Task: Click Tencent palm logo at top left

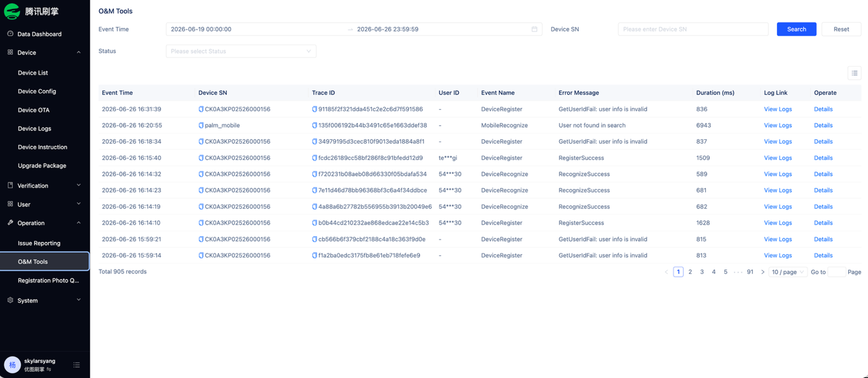Action: (12, 12)
